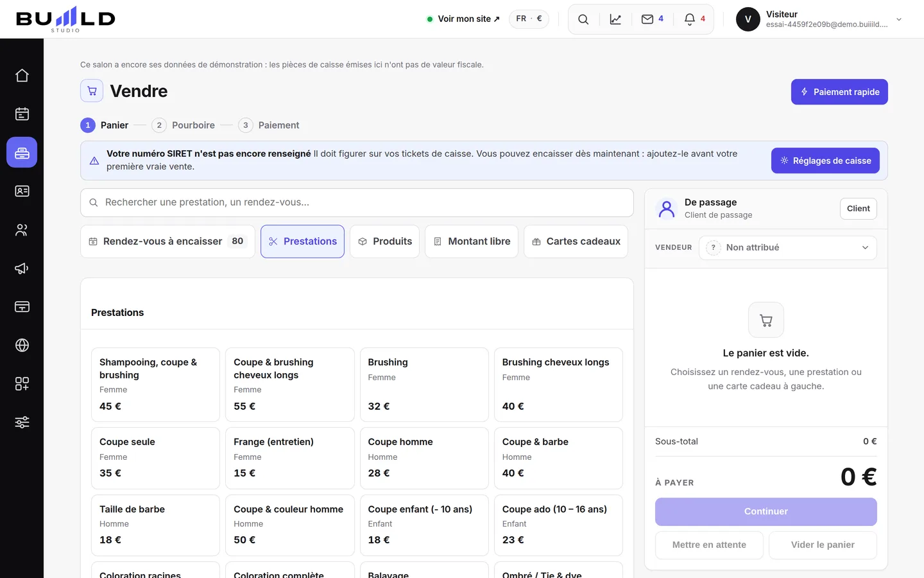Image resolution: width=924 pixels, height=578 pixels.
Task: Click the Client button
Action: tap(858, 209)
